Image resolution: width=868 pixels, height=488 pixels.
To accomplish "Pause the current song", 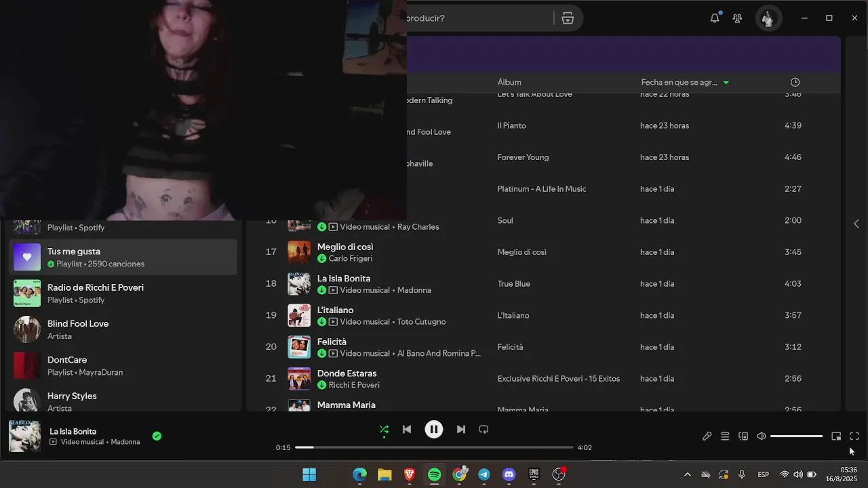I will [x=434, y=429].
